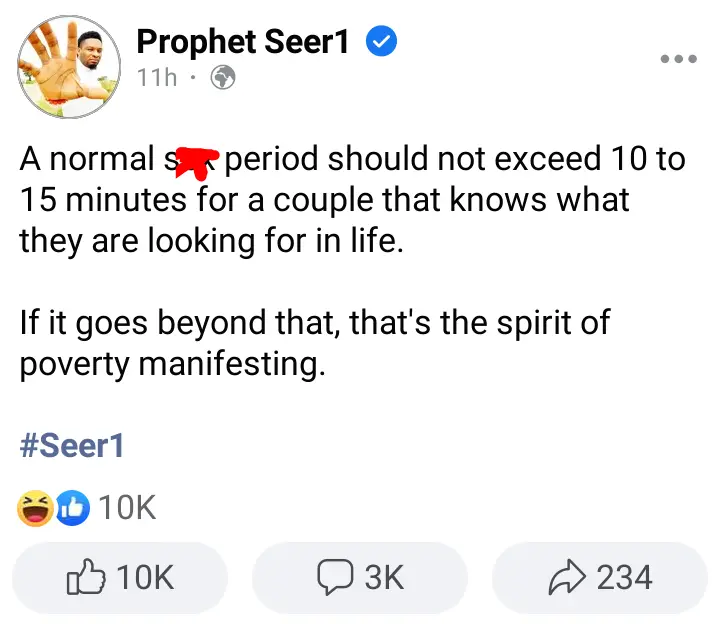This screenshot has width=720, height=624.
Task: Open the Prophet Seer1 page name link
Action: click(x=242, y=42)
